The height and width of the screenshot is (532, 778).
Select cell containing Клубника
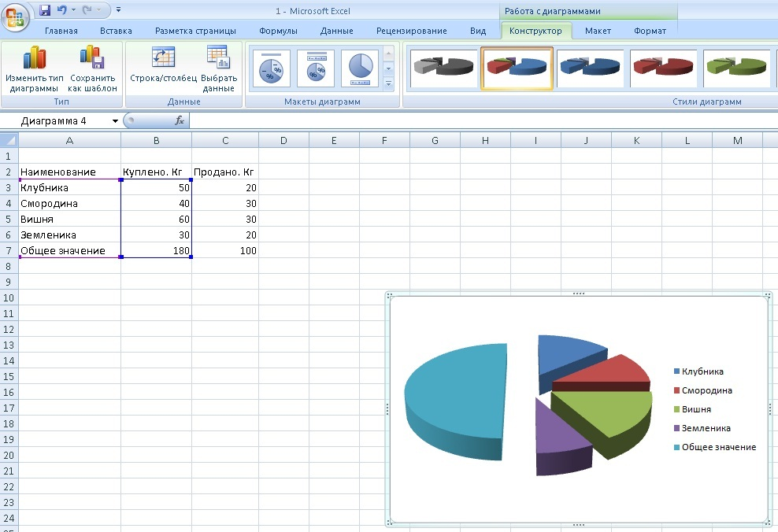click(69, 188)
